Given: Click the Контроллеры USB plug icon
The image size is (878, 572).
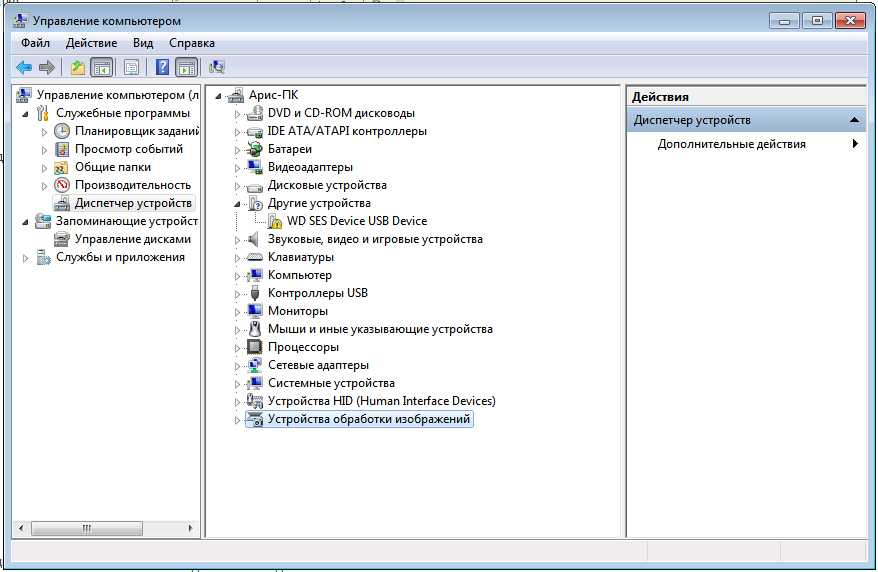Looking at the screenshot, I should point(255,293).
